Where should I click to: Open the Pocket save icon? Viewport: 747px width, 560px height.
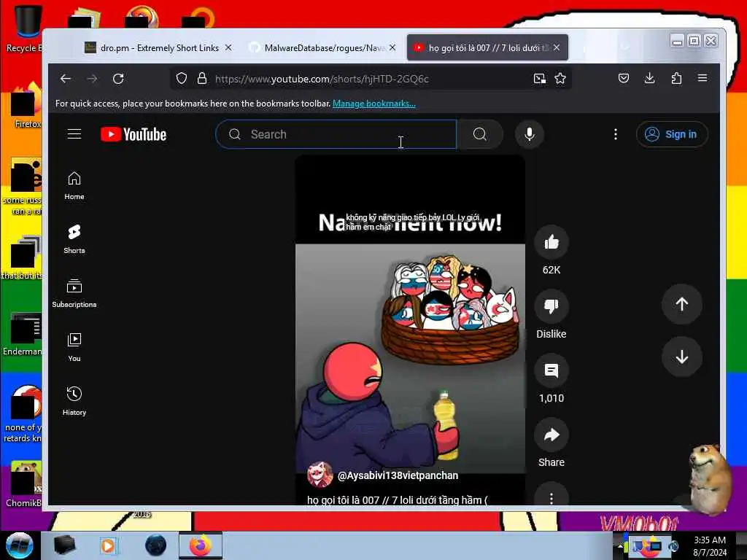[624, 78]
